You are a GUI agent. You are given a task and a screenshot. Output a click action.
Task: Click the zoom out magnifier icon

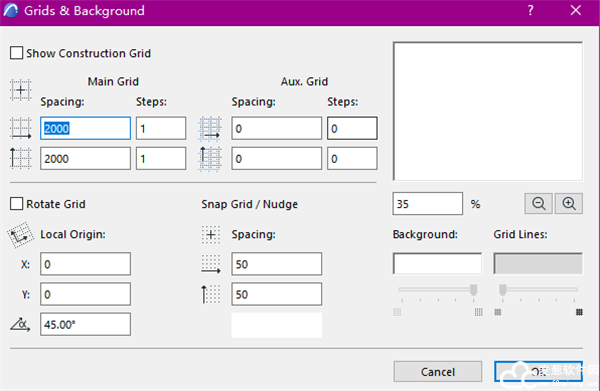pos(538,204)
